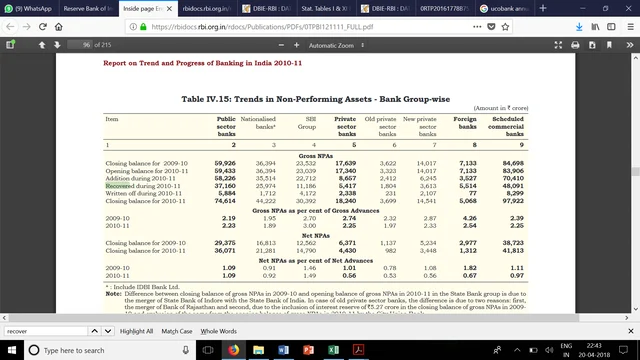Open Task View on taskbar
Image resolution: width=640 pixels, height=360 pixels.
pyautogui.click(x=208, y=350)
